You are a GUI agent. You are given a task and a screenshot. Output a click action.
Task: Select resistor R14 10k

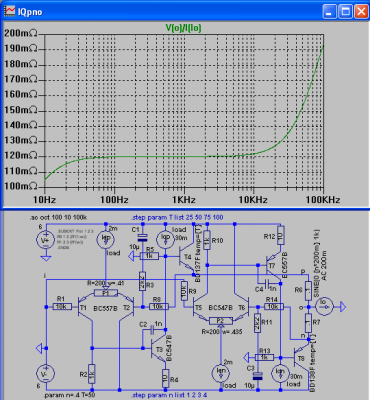274,306
